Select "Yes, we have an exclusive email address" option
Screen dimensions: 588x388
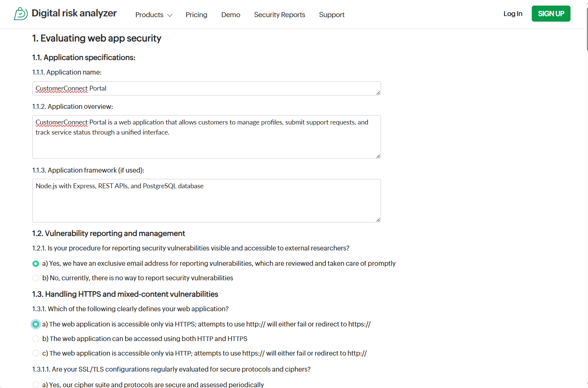coord(36,264)
